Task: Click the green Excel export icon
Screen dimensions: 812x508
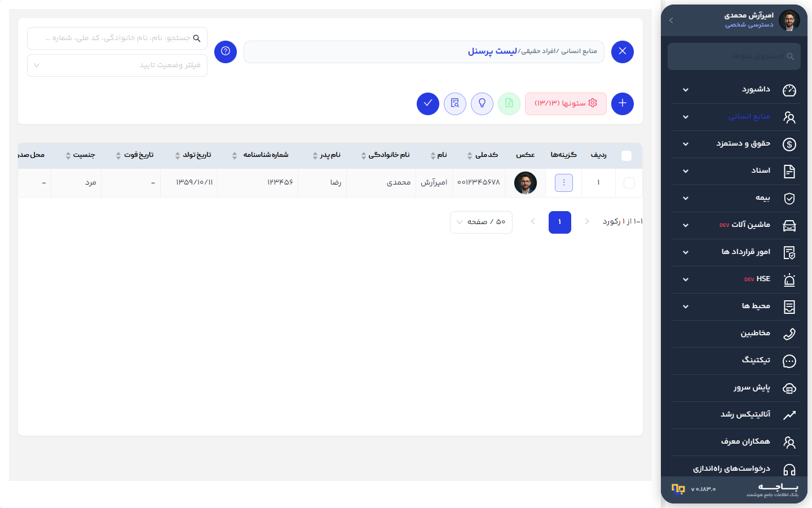Action: [509, 104]
